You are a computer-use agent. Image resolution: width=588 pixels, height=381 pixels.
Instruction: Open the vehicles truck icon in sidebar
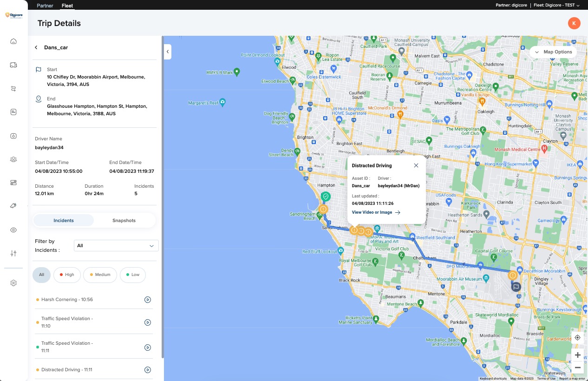[x=13, y=65]
